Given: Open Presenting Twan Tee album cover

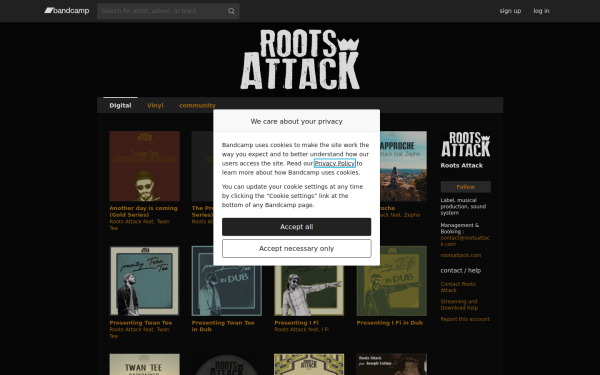Looking at the screenshot, I should [145, 281].
